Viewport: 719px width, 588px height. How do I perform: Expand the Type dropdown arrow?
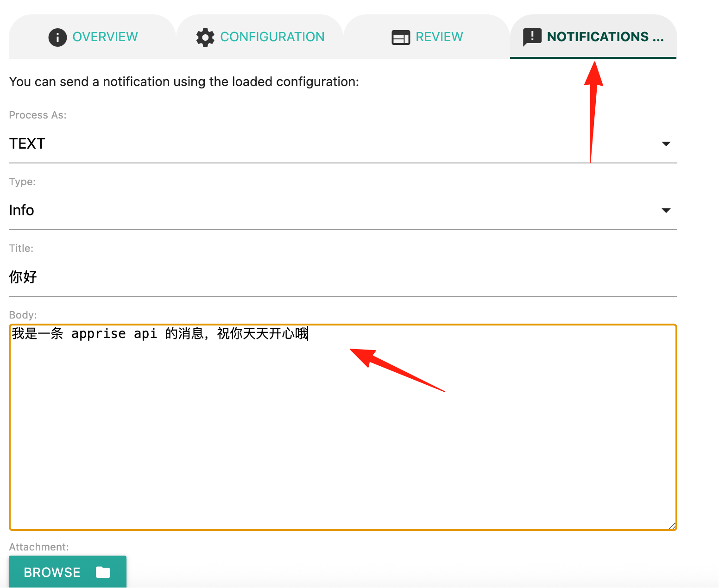pyautogui.click(x=666, y=210)
